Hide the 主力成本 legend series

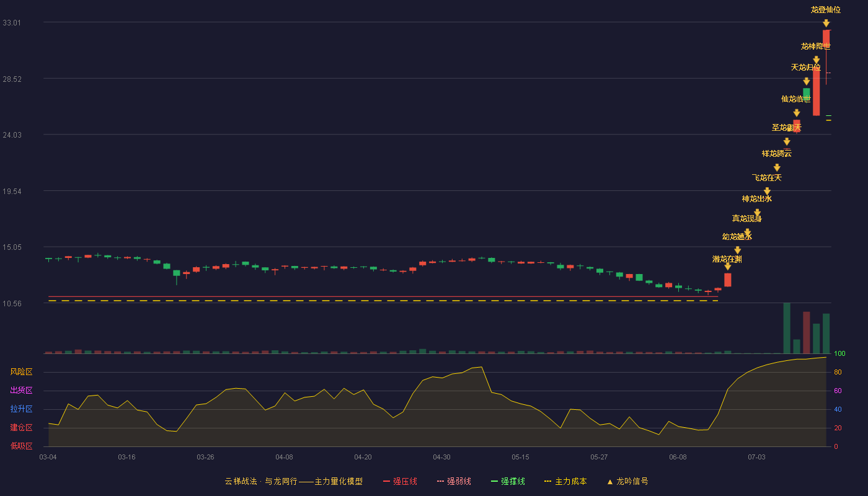(x=565, y=481)
